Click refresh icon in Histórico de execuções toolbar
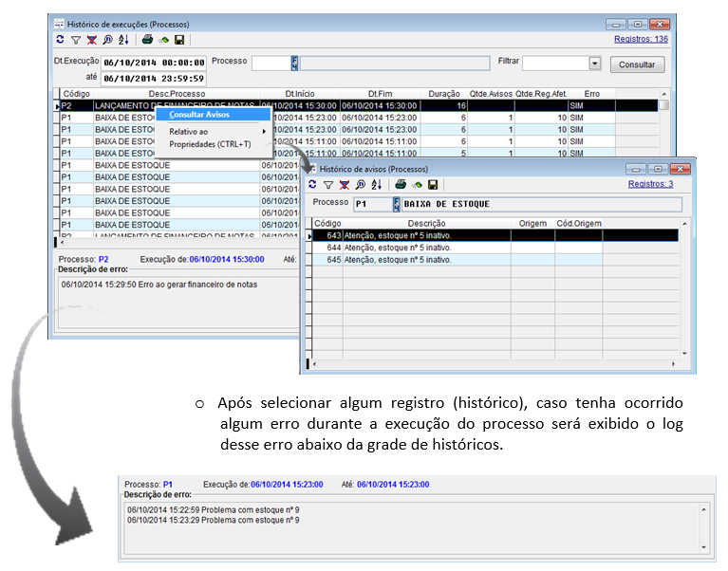Screen dimensions: 728x571 tap(61, 40)
